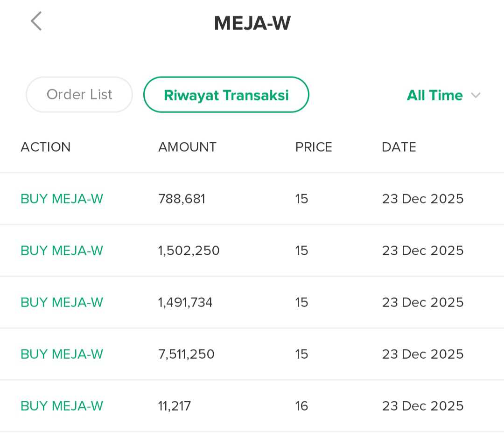The image size is (504, 439).
Task: Click the ACTION column header
Action: tap(46, 147)
